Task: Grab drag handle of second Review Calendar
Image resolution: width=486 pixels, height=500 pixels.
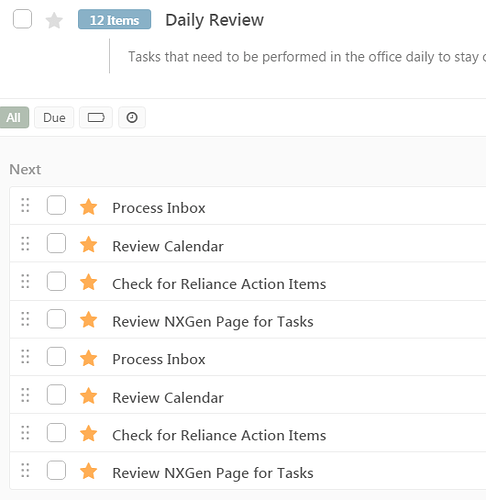Action: pyautogui.click(x=25, y=395)
